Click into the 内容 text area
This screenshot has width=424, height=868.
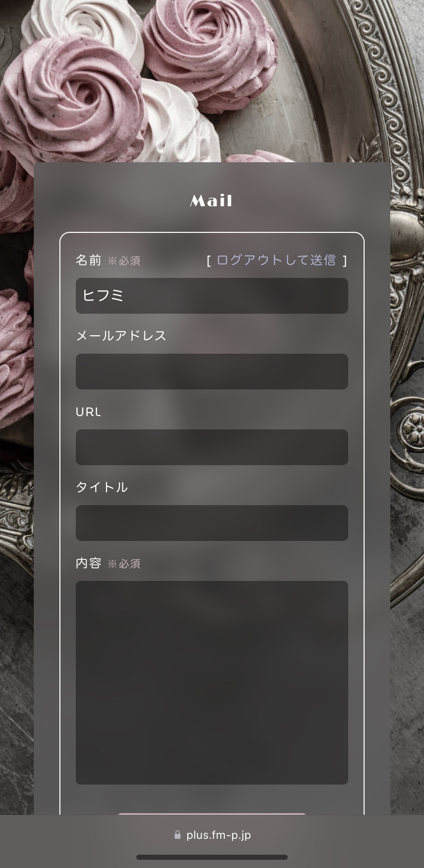[212, 683]
